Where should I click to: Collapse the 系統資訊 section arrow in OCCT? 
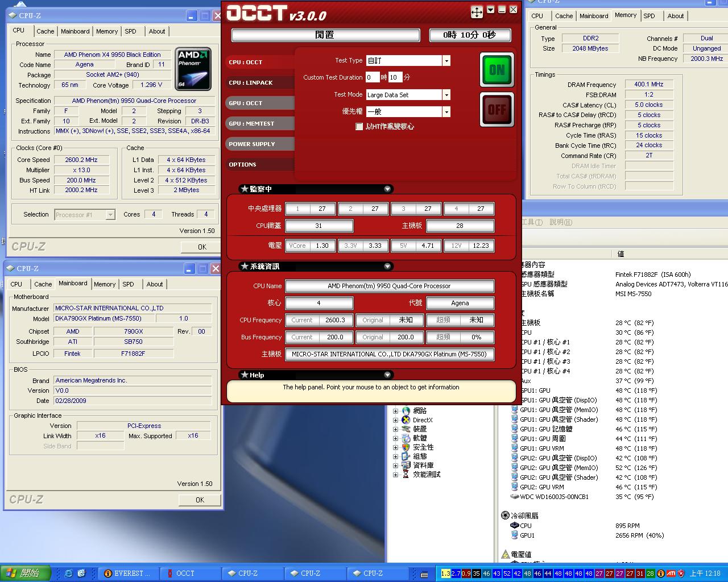(x=387, y=266)
